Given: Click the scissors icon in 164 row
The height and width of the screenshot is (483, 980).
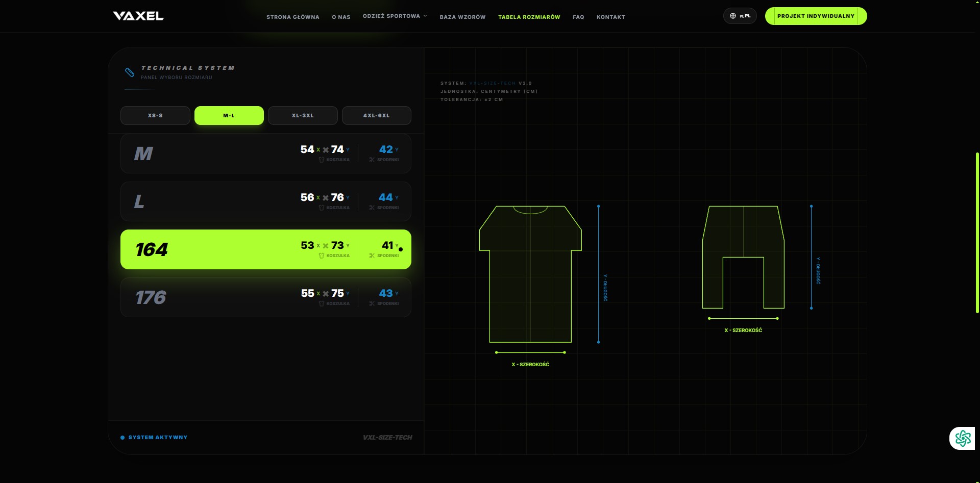Looking at the screenshot, I should click(x=372, y=256).
